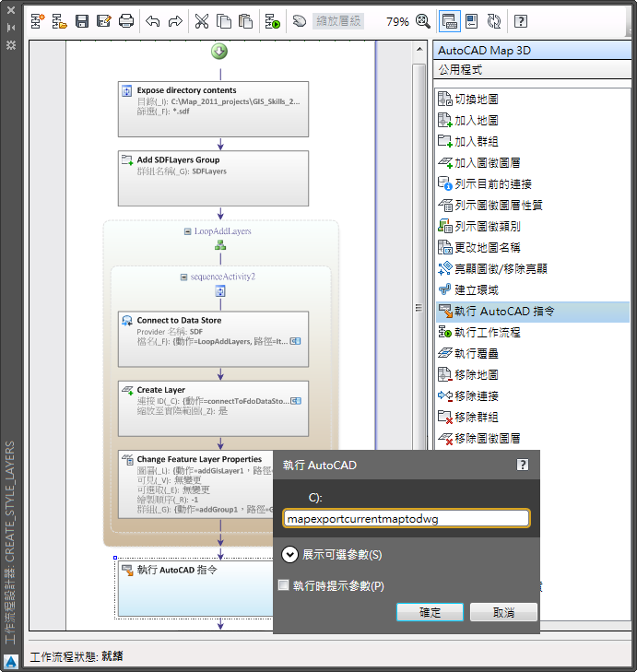
Task: Choose the 列示圖徵類別 activity
Action: coord(533,226)
